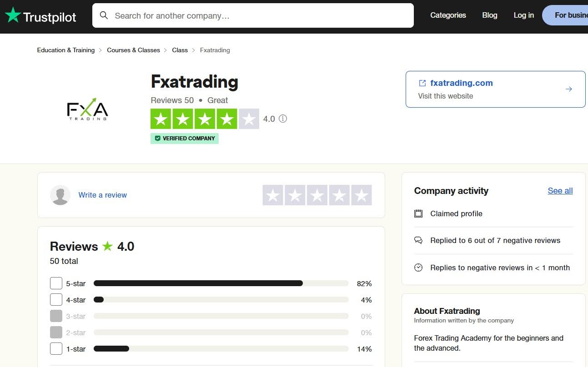Viewport: 588px width, 367px height.
Task: Select the third star in the review rating row
Action: [x=317, y=195]
